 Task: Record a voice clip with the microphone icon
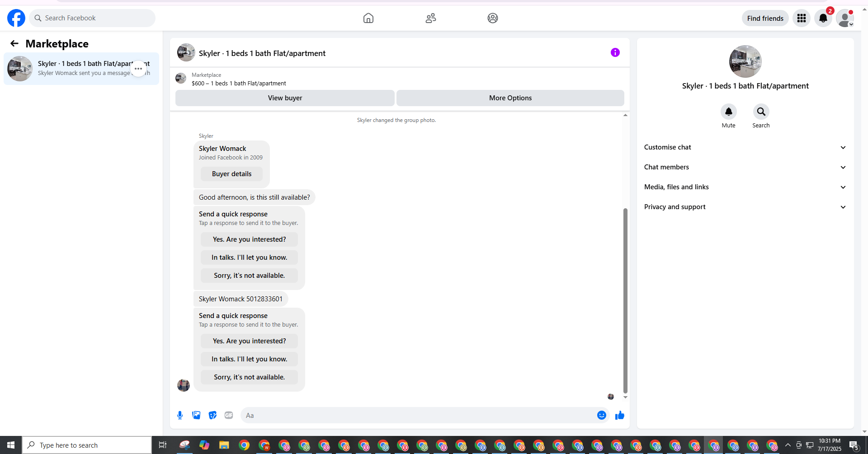click(180, 415)
